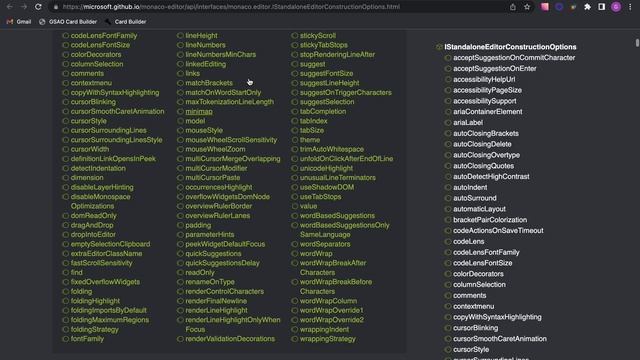
Task: Open the Chrome three-dot menu
Action: (x=630, y=7)
